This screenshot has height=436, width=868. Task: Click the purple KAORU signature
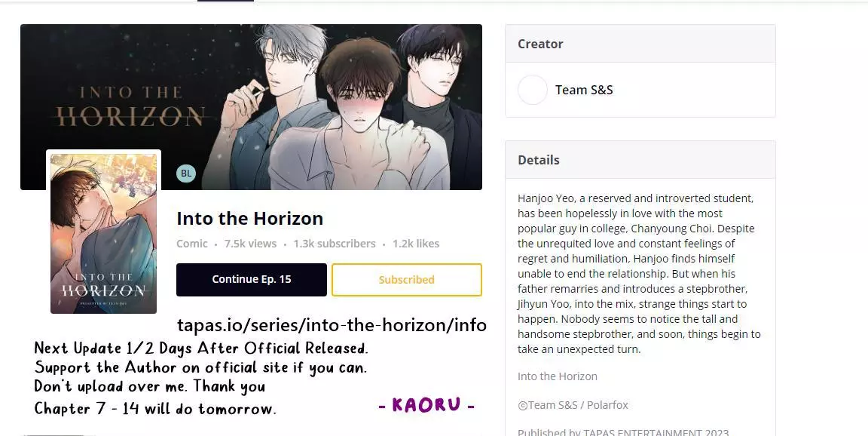[426, 405]
